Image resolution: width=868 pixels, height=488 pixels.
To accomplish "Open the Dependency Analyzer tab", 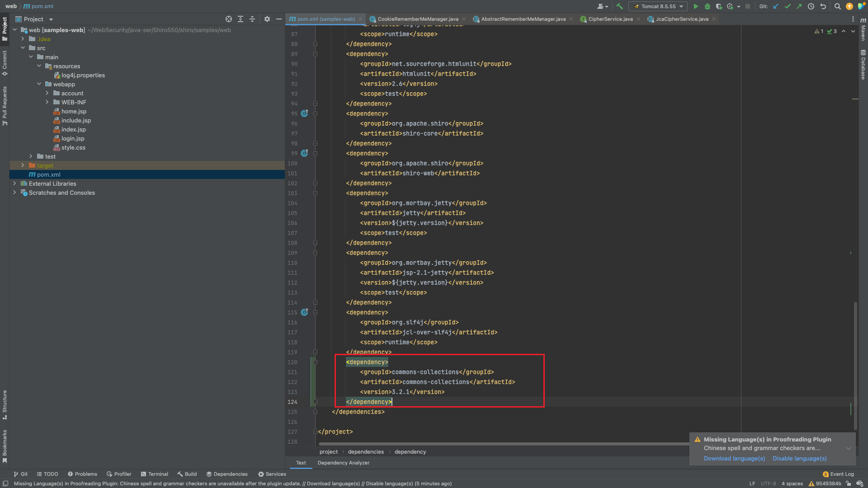I will click(344, 463).
